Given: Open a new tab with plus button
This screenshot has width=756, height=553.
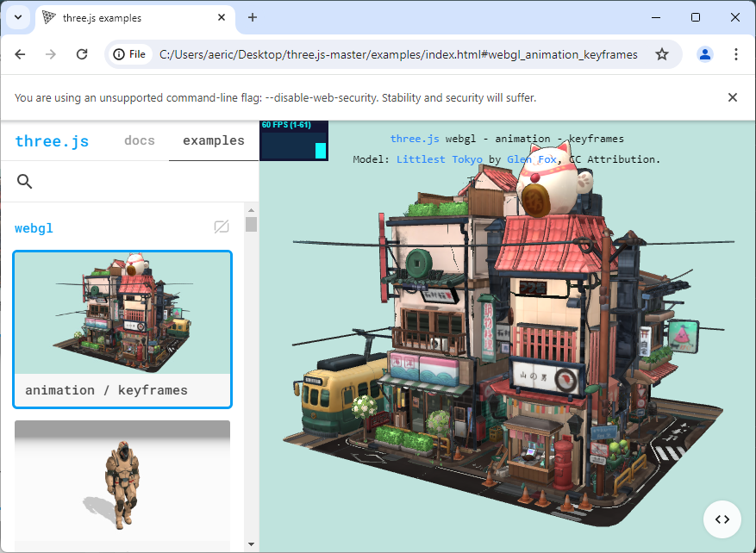Looking at the screenshot, I should 253,18.
